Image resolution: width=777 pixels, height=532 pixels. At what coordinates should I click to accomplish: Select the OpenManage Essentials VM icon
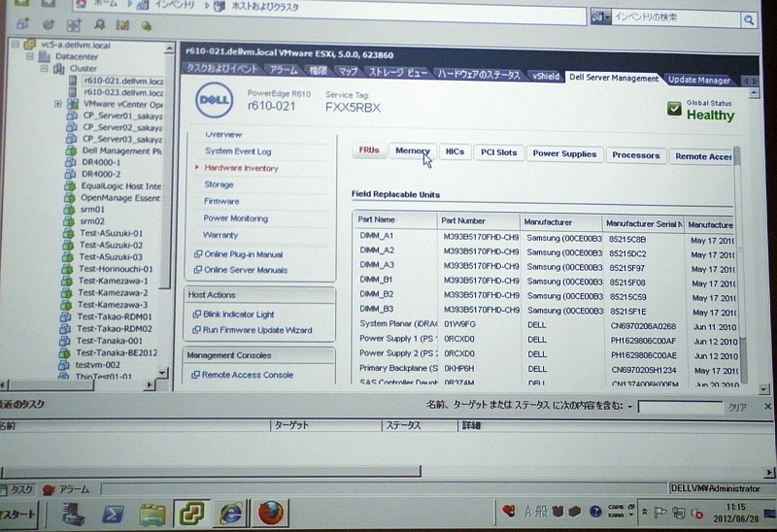click(x=70, y=198)
